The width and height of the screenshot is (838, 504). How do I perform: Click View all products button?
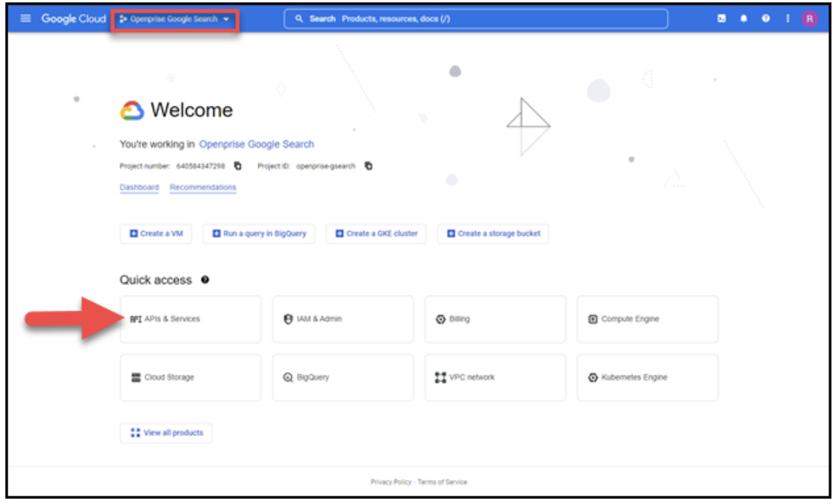coord(166,433)
